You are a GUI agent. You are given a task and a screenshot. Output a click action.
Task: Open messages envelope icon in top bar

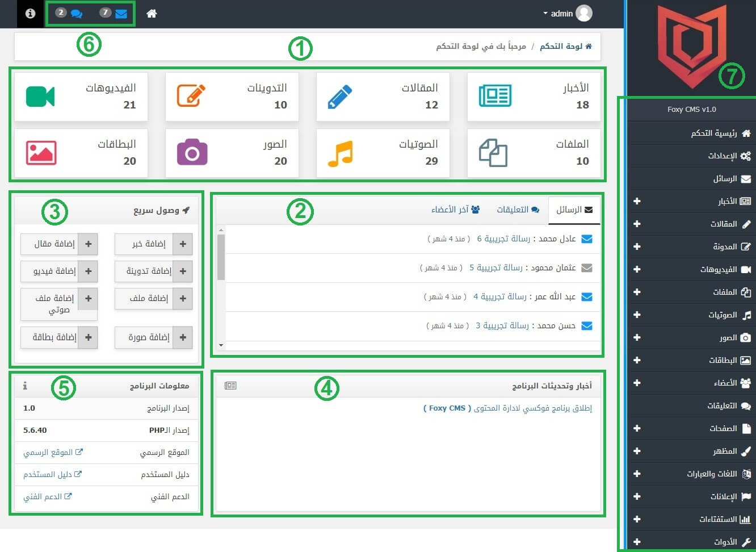[x=121, y=14]
